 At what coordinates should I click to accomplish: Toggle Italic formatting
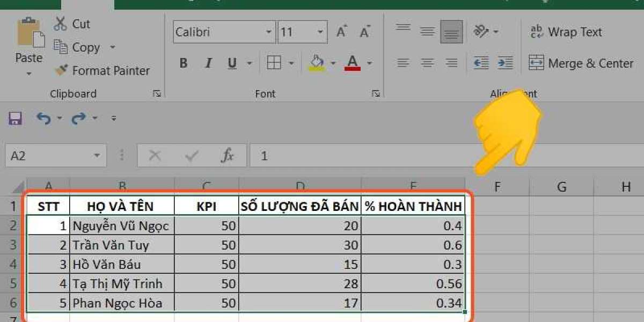[208, 63]
